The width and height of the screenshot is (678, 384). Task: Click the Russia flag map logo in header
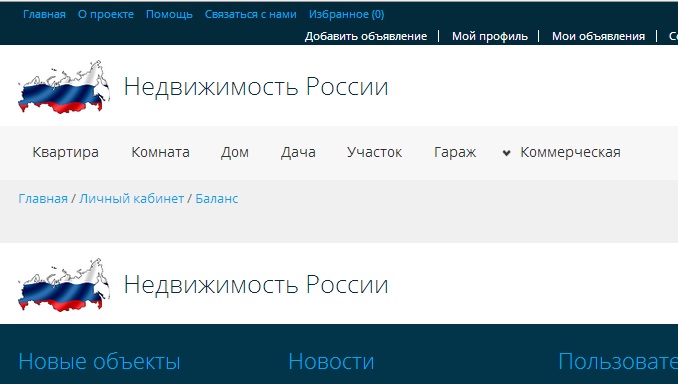64,86
